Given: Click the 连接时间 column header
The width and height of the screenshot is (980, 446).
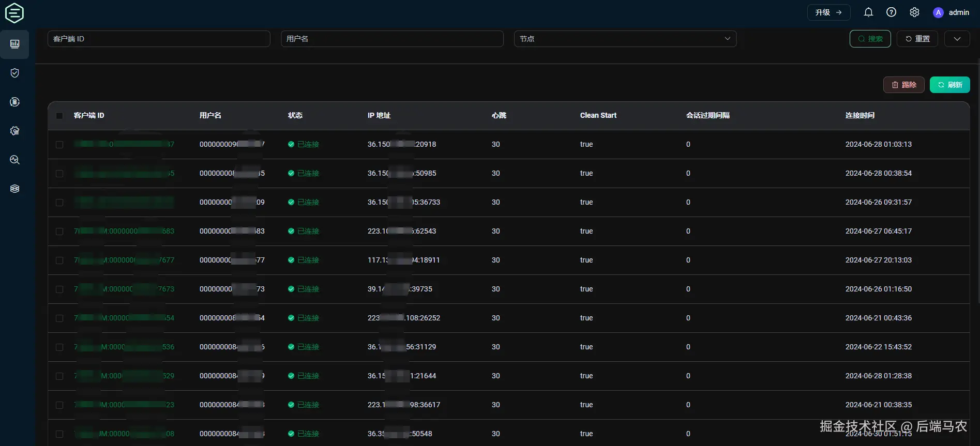Looking at the screenshot, I should tap(860, 115).
